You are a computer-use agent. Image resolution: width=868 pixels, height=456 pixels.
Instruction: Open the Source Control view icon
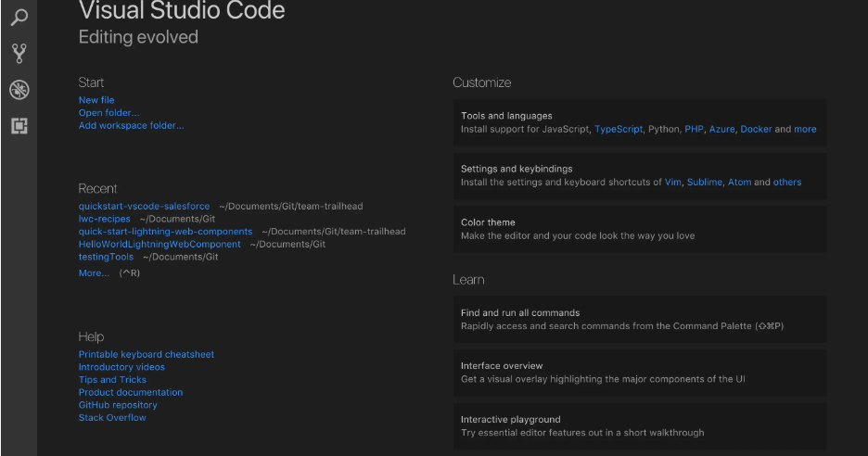point(19,53)
